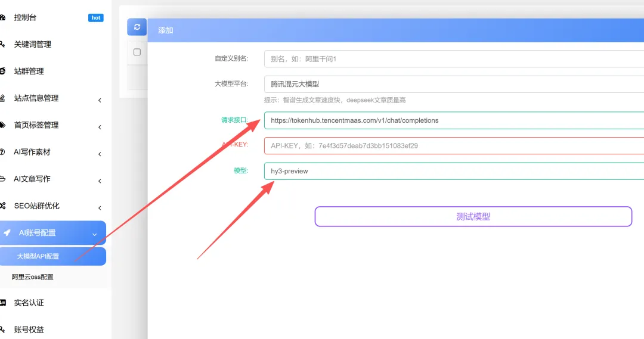This screenshot has height=339, width=644.
Task: Click the refresh icon button
Action: (x=137, y=27)
